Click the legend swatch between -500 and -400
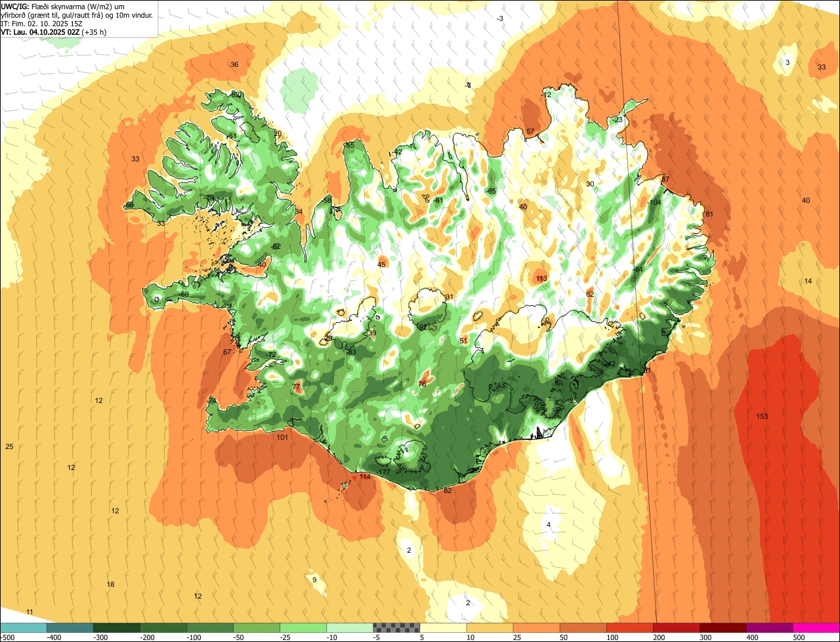This screenshot has width=840, height=642. pyautogui.click(x=24, y=628)
